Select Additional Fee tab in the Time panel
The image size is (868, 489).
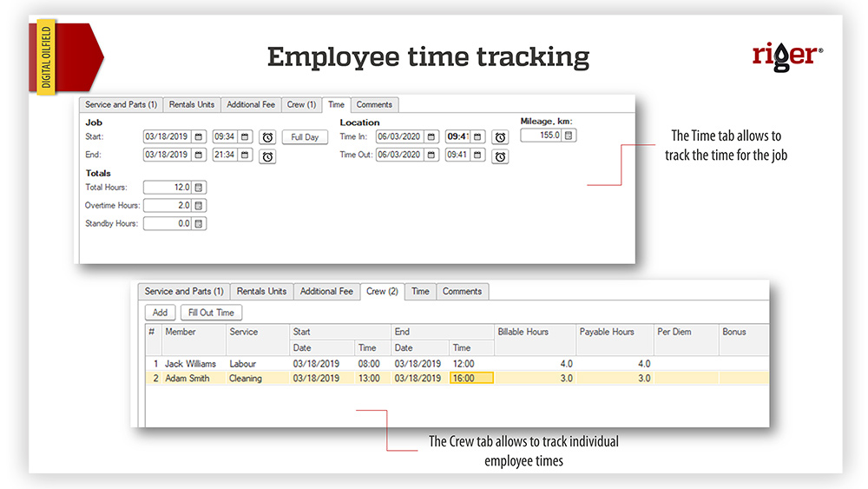(x=250, y=104)
